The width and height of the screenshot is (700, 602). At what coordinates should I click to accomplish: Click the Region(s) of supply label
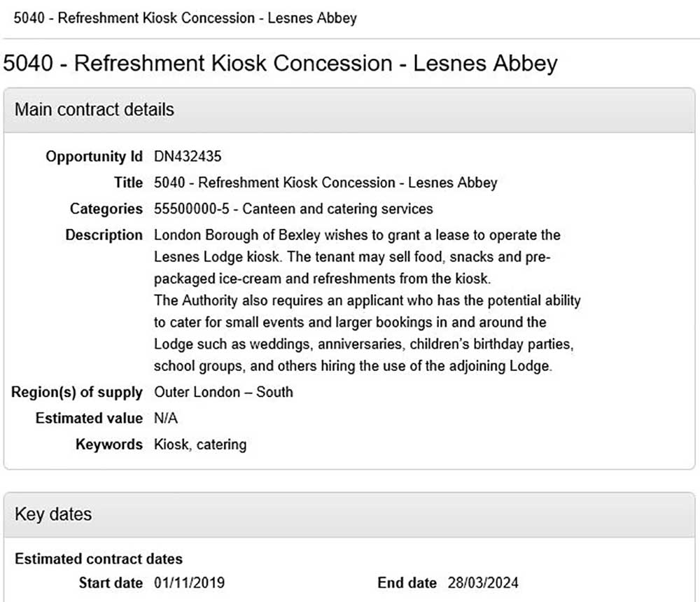(x=77, y=392)
